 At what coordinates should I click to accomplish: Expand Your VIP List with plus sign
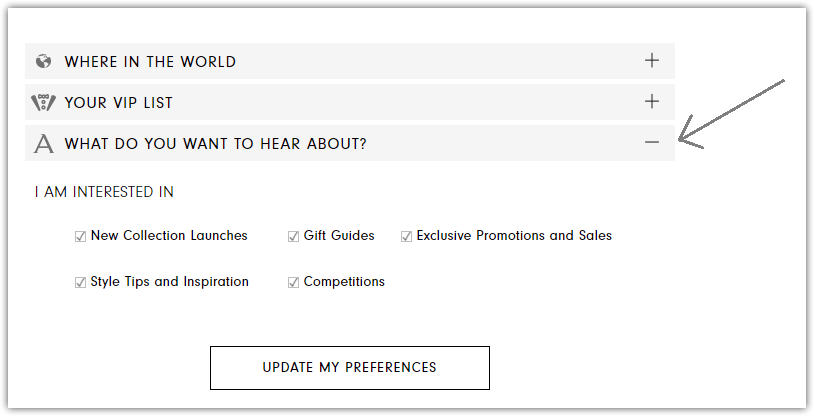click(652, 102)
